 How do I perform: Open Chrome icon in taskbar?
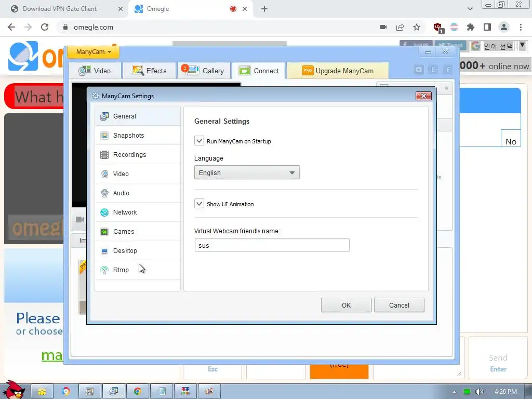(x=137, y=392)
